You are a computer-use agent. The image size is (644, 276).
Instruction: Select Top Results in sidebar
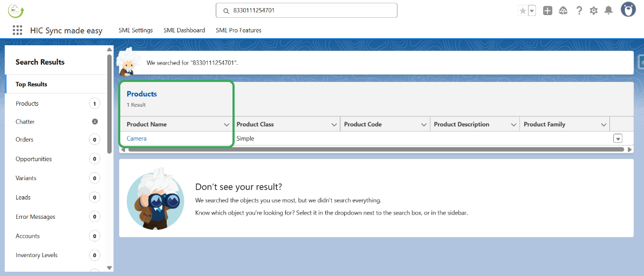pos(56,84)
